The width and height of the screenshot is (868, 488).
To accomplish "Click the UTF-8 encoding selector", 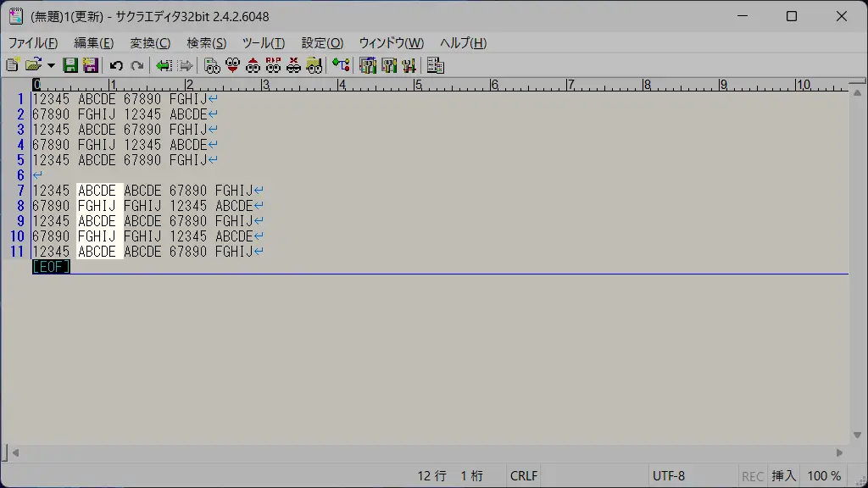I will [668, 476].
